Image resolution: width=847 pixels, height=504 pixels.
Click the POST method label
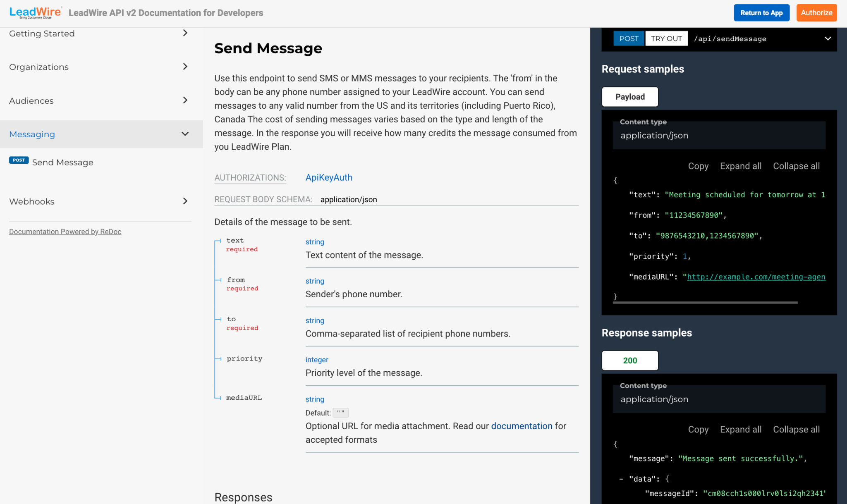[x=629, y=38]
